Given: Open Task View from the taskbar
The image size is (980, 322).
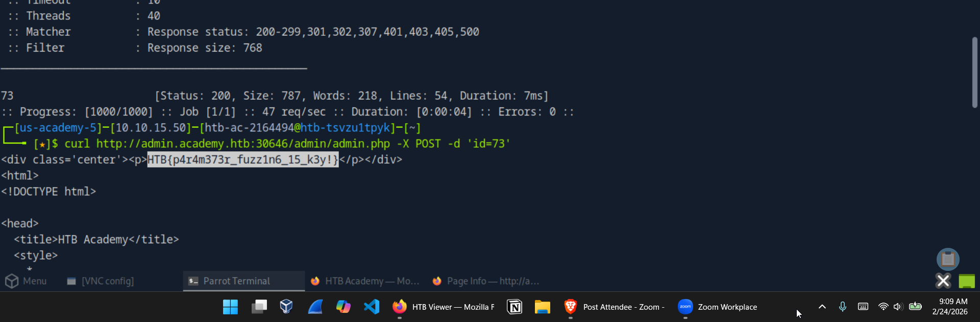Looking at the screenshot, I should click(259, 307).
